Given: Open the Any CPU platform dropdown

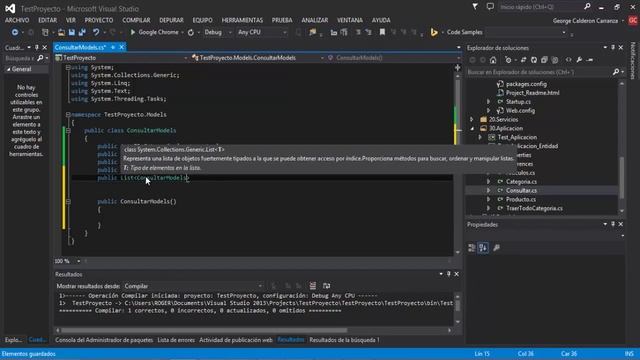Looking at the screenshot, I should point(284,32).
